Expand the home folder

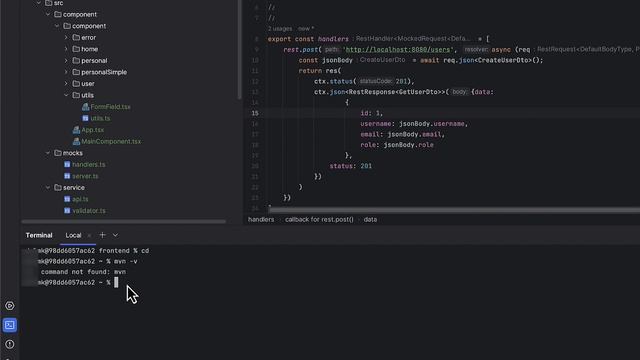[66, 49]
